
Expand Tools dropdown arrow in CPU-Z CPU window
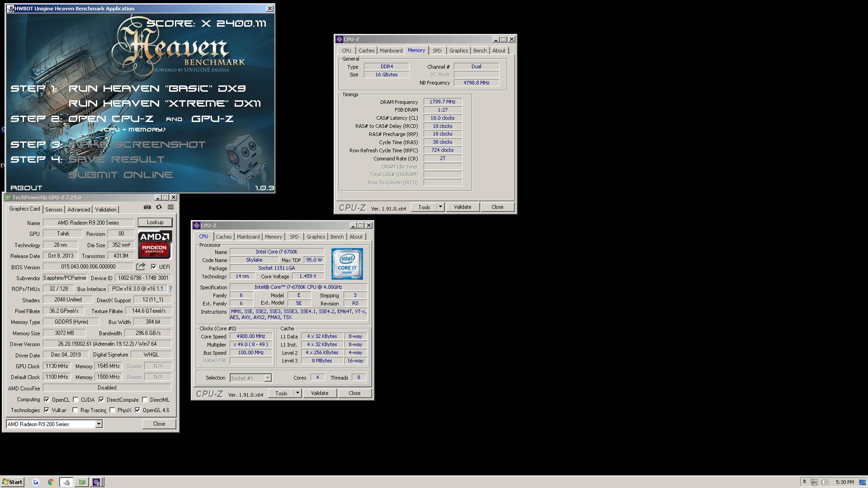297,393
